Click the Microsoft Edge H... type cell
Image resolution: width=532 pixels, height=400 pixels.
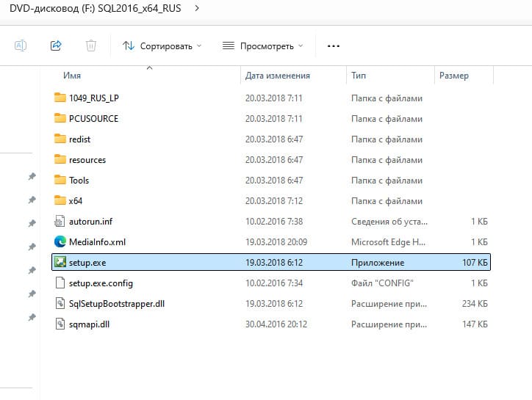click(x=388, y=242)
